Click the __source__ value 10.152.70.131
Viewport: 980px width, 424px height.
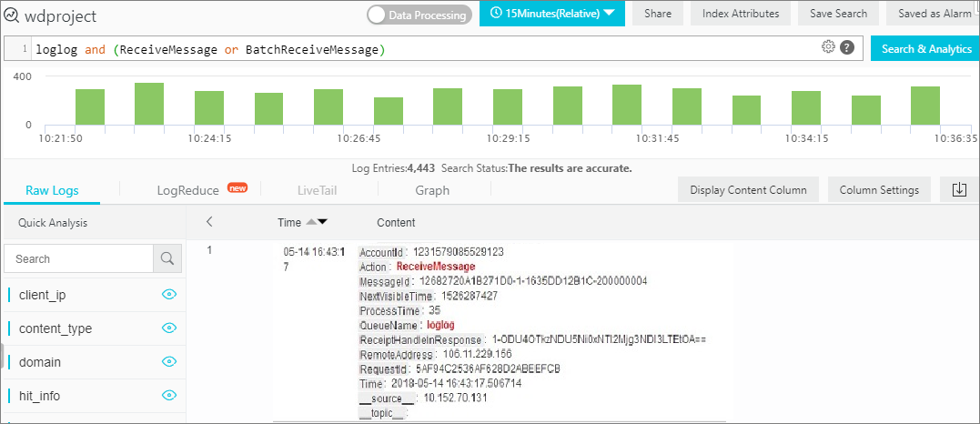(x=455, y=397)
